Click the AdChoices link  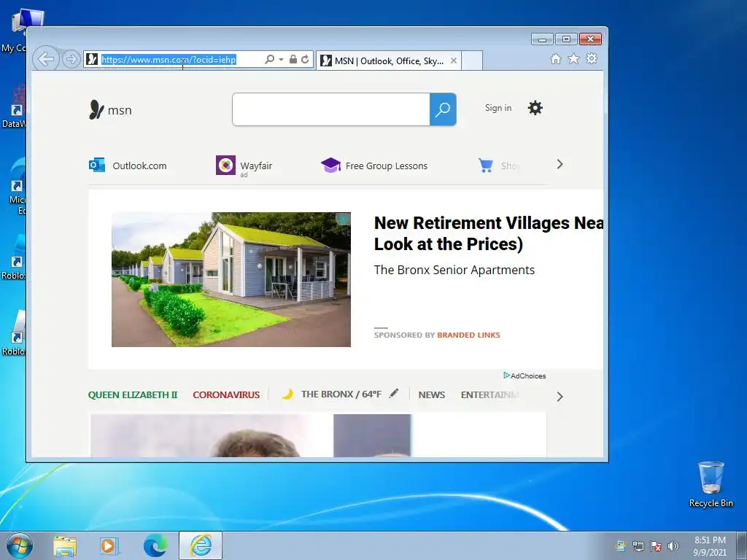pos(525,376)
